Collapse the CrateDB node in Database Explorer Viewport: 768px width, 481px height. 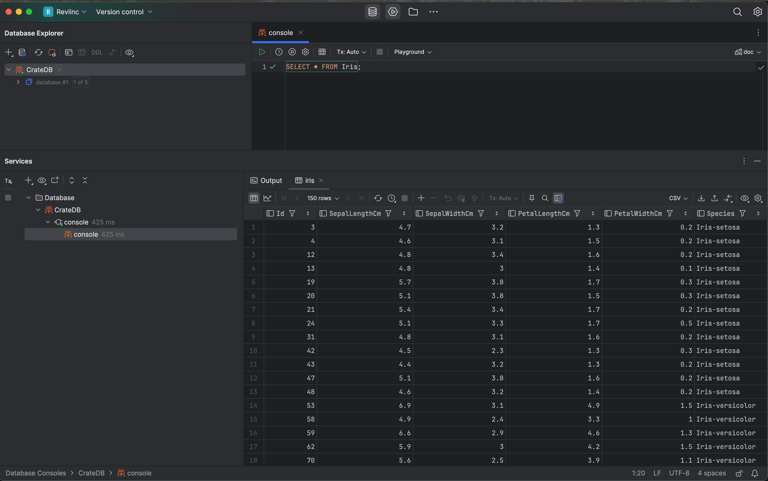(8, 70)
